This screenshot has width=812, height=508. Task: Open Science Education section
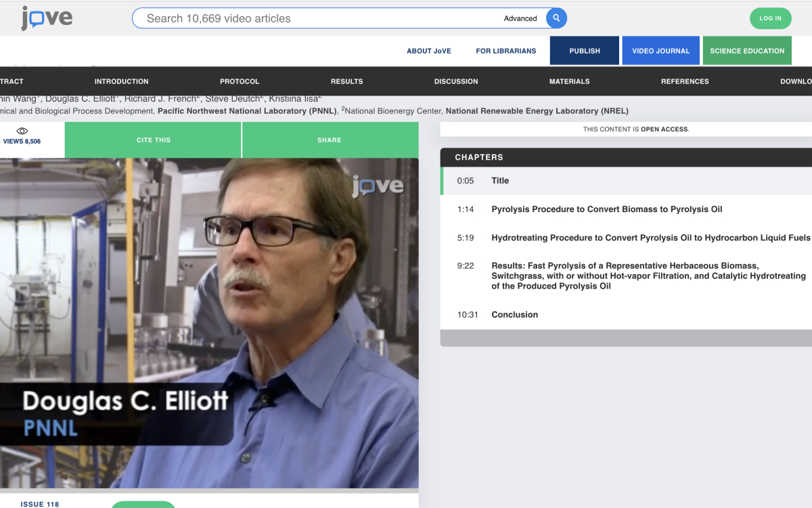point(746,51)
